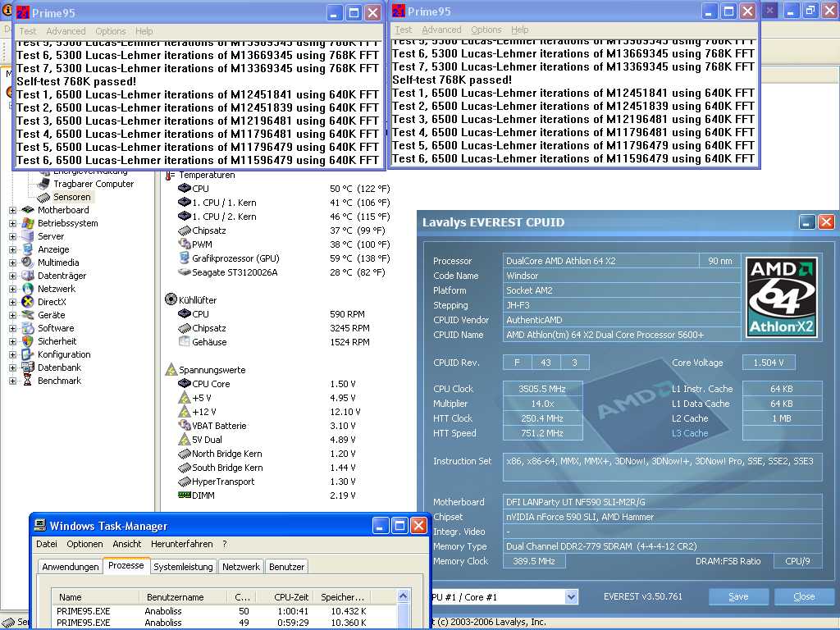840x630 pixels.
Task: Click the Kühllüfter fan icon
Action: 171,299
